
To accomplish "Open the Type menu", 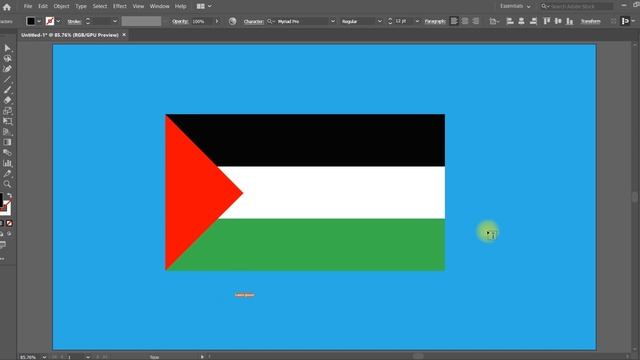I will (81, 7).
